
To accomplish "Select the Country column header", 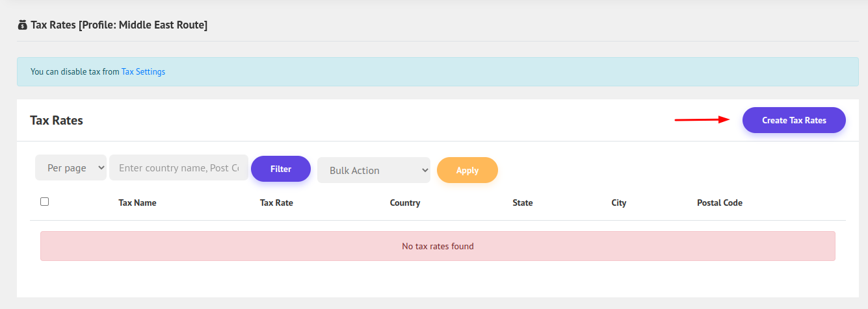I will (405, 203).
